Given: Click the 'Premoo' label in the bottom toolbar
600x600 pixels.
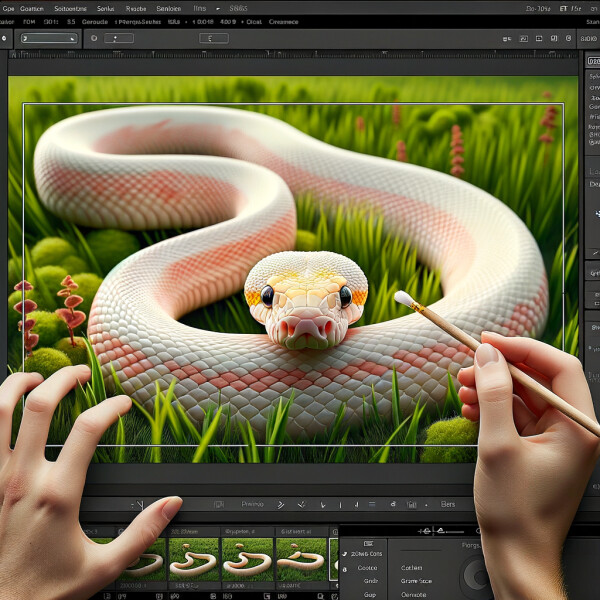Looking at the screenshot, I should click(252, 504).
